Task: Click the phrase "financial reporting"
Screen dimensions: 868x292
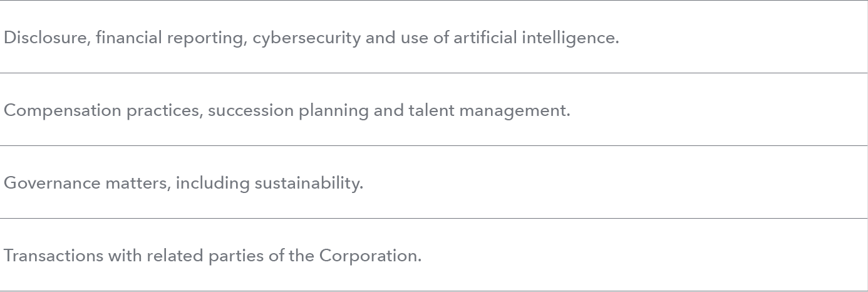Action: (172, 38)
